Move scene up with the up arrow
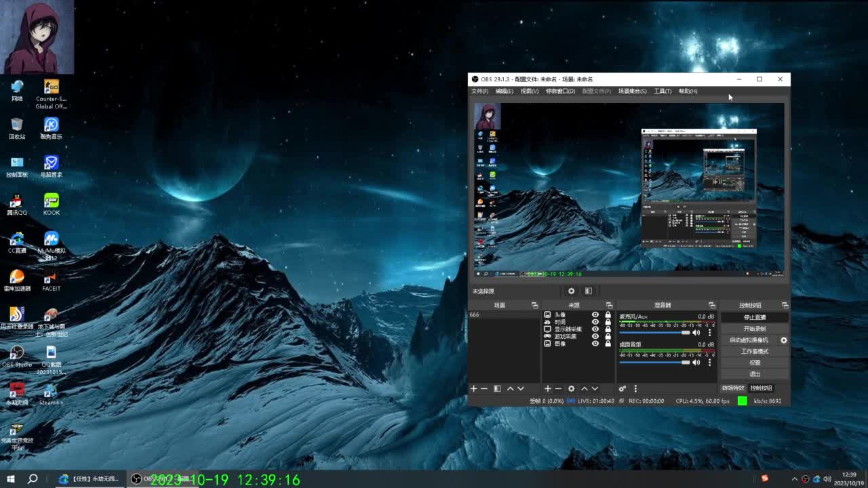The width and height of the screenshot is (868, 488). coord(510,388)
